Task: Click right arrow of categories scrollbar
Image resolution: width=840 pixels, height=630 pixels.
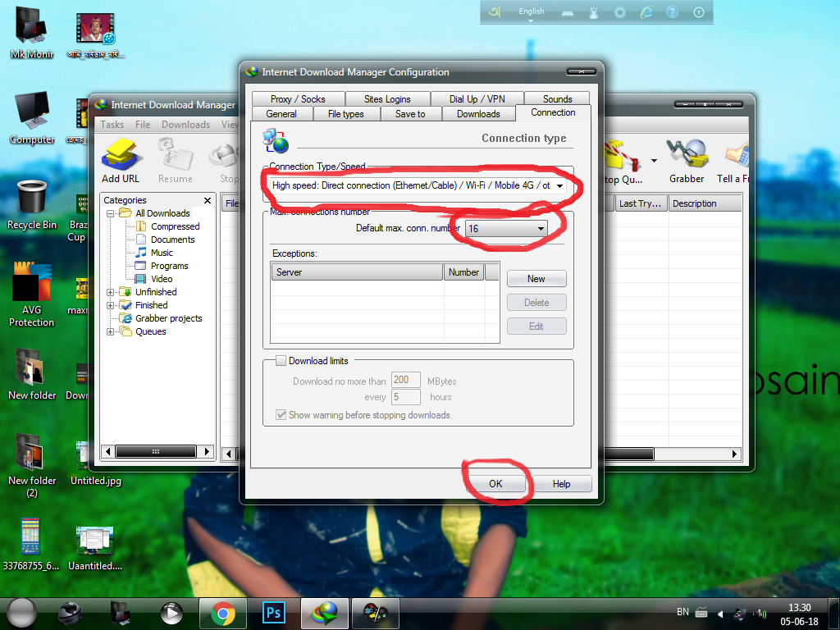Action: 207,452
